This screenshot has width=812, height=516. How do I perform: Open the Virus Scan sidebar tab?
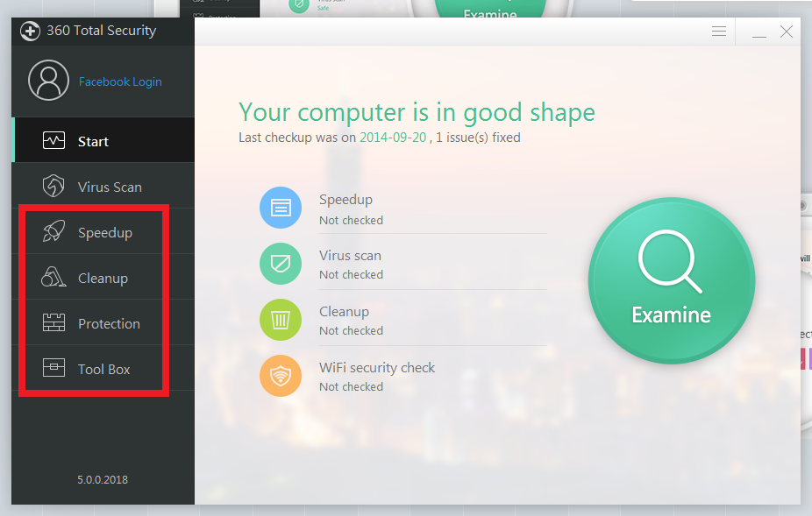click(103, 187)
